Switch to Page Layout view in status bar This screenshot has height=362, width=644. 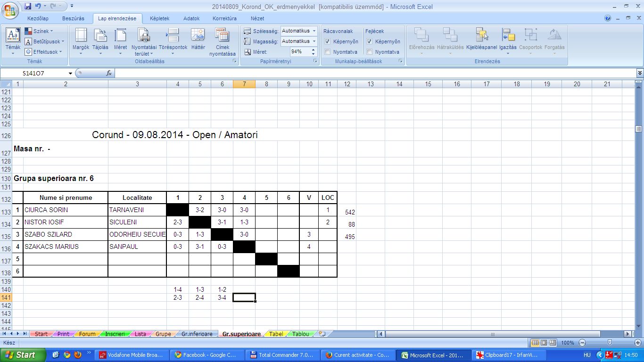[543, 343]
